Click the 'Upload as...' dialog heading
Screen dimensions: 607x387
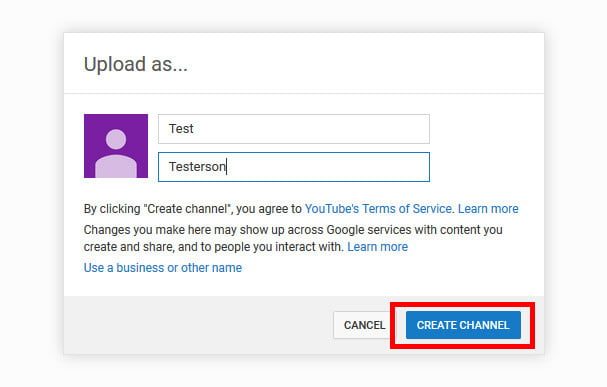(135, 64)
